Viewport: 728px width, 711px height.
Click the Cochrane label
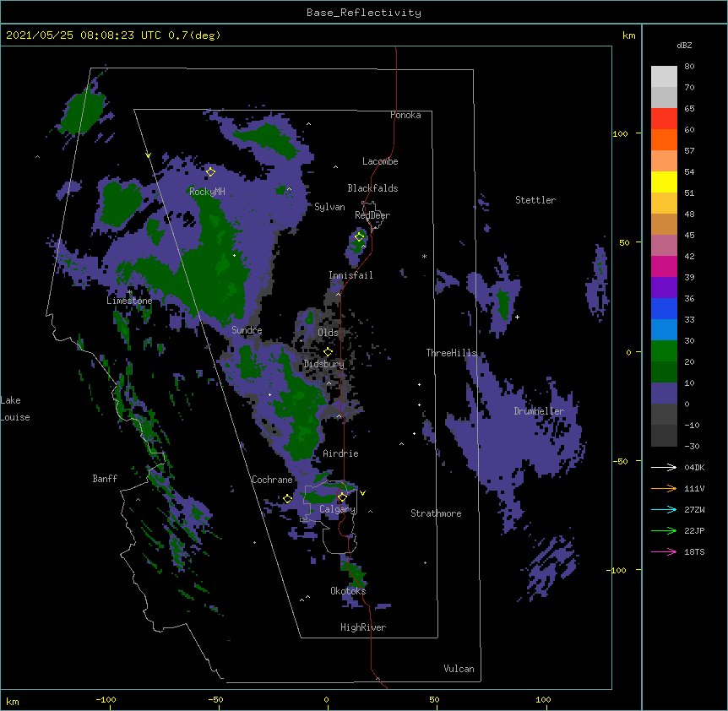pos(272,480)
